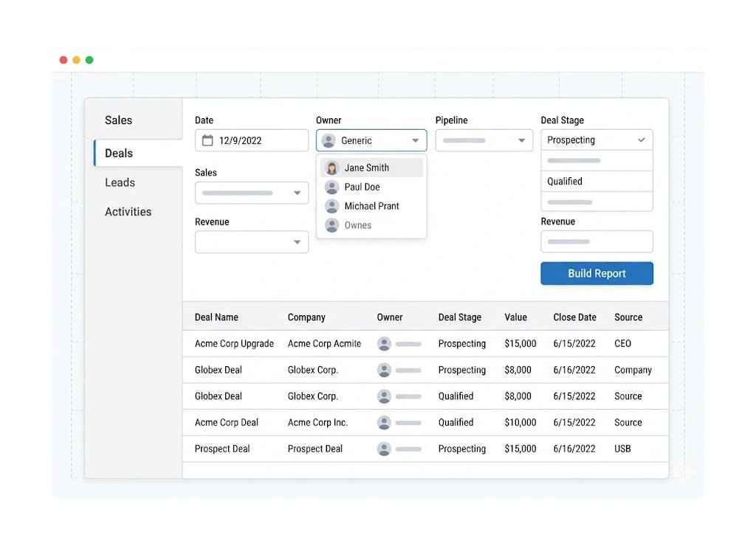Click the first Prospect Deal cell

pyautogui.click(x=222, y=449)
